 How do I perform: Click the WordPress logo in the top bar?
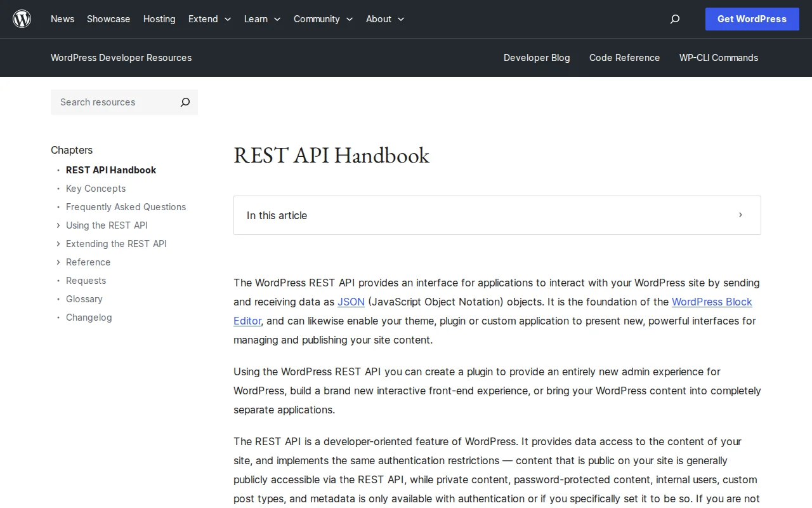[x=22, y=18]
